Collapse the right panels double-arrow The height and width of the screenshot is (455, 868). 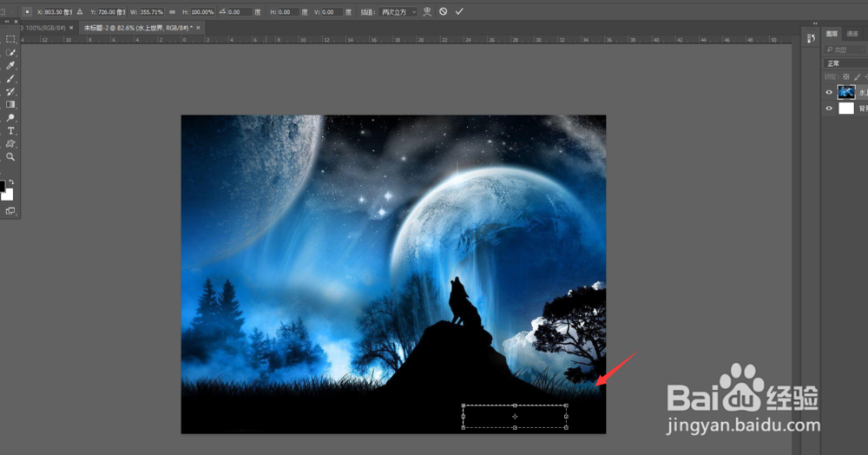click(815, 23)
